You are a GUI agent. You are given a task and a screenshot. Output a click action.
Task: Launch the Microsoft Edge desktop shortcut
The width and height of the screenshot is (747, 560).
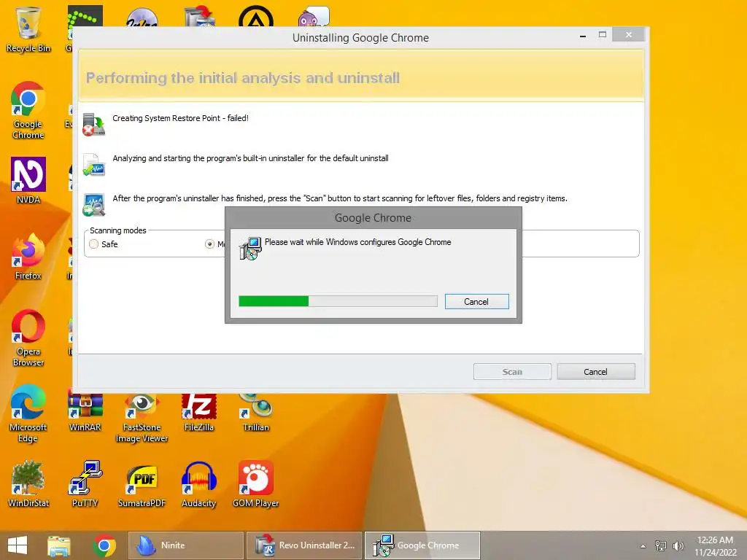click(28, 413)
